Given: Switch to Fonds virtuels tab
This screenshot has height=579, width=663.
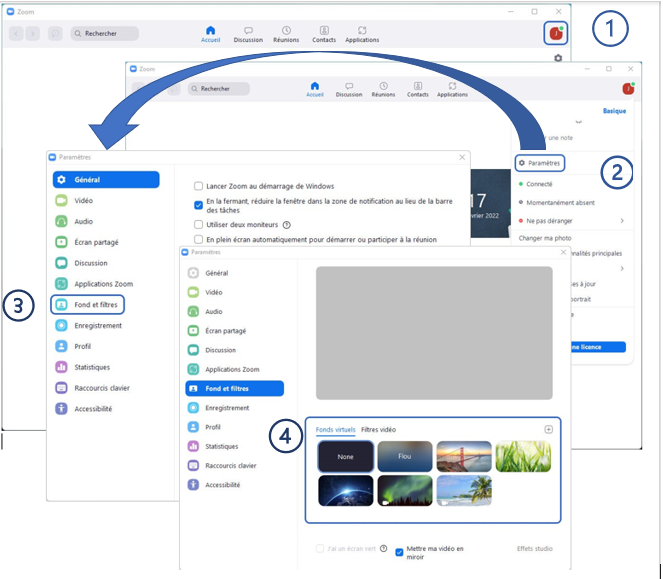Looking at the screenshot, I should (x=335, y=430).
